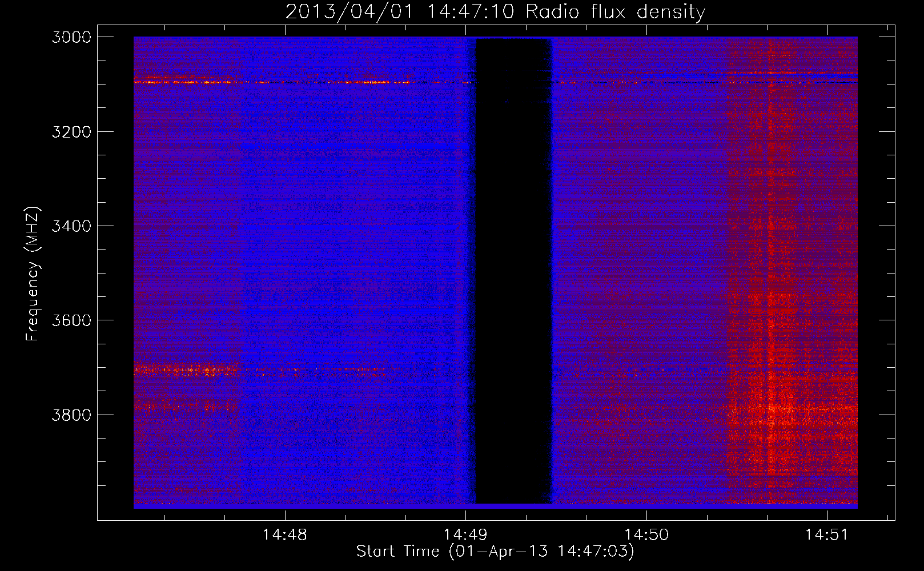Click the "Start Time (01-Apr-13 14:47:03)" axis title
The image size is (924, 571).
(x=495, y=552)
